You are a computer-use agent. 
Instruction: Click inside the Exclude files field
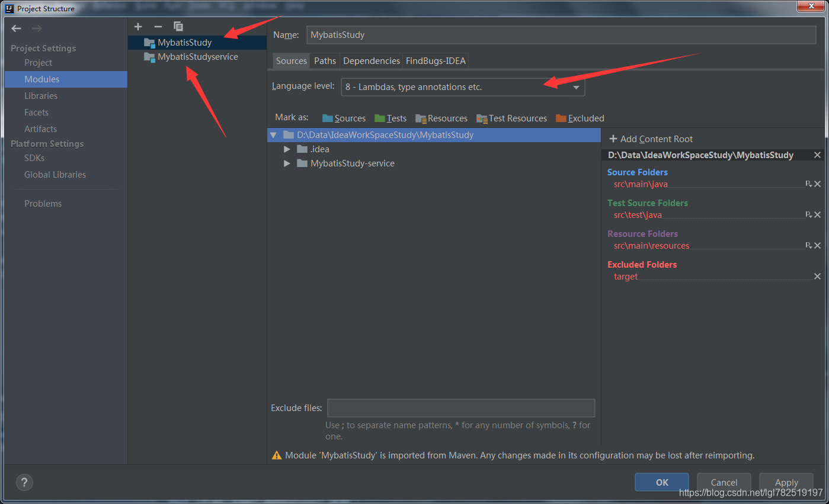(461, 407)
